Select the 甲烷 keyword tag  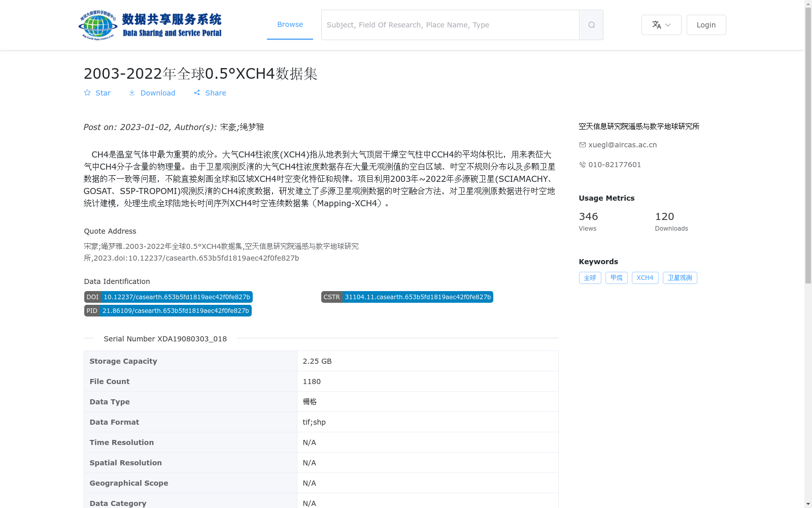[617, 278]
